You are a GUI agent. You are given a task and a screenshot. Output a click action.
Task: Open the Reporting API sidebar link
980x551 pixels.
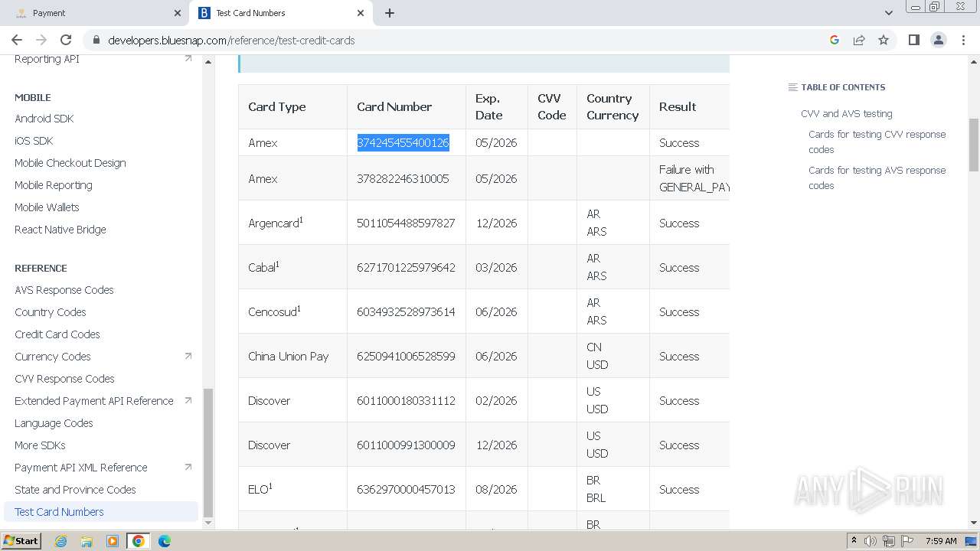coord(47,59)
